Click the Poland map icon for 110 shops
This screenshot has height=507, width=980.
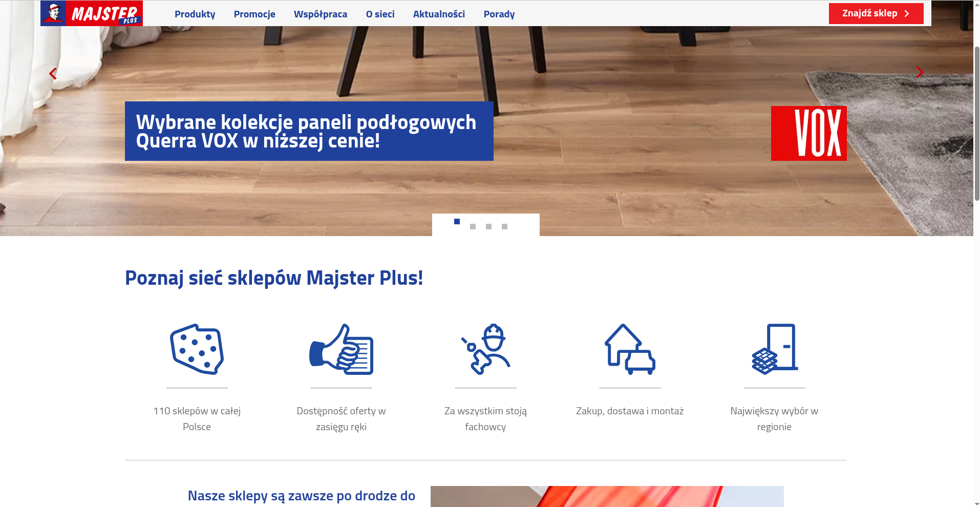click(x=197, y=349)
